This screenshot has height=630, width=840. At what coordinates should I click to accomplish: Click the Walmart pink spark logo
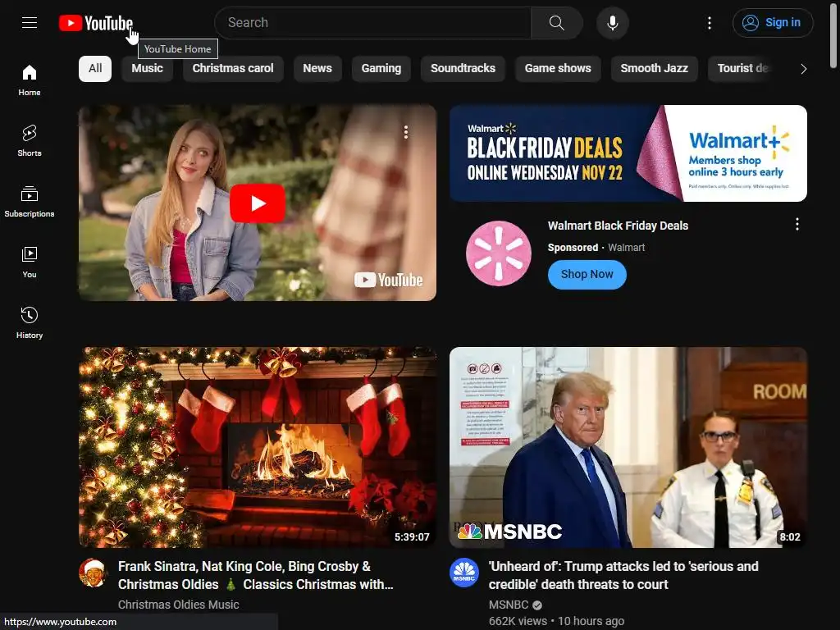[498, 253]
